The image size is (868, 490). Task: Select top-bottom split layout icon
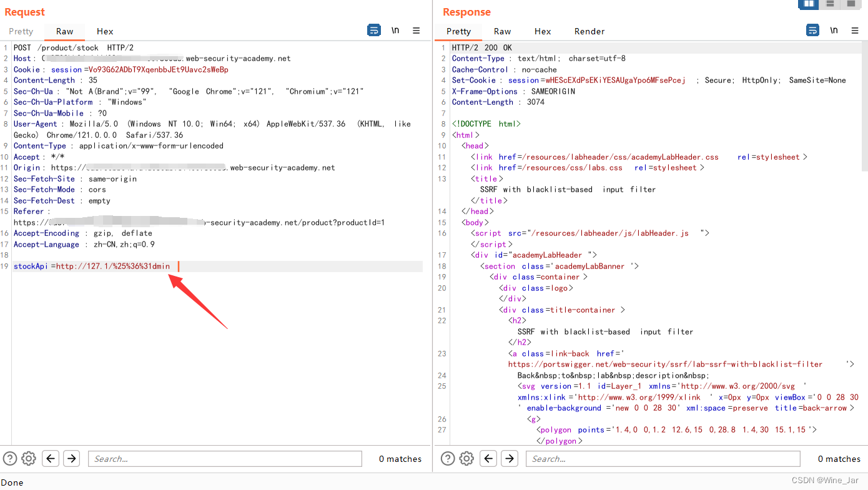tap(830, 4)
